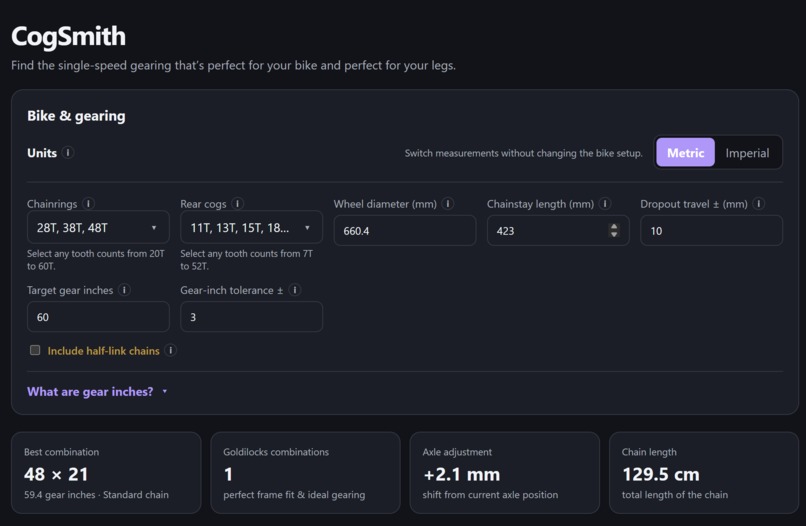Image resolution: width=806 pixels, height=526 pixels.
Task: Click the CogSmith title
Action: [68, 37]
